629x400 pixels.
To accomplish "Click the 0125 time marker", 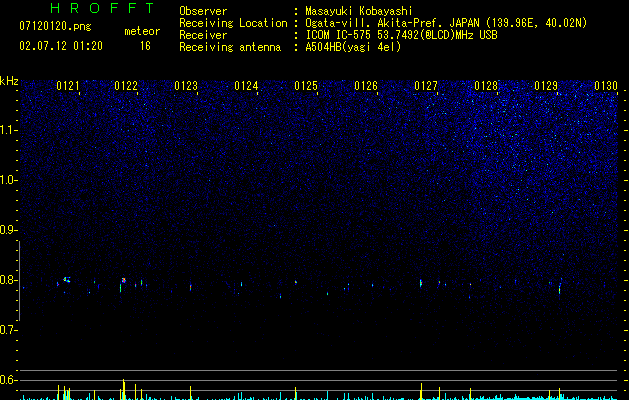I will point(306,86).
